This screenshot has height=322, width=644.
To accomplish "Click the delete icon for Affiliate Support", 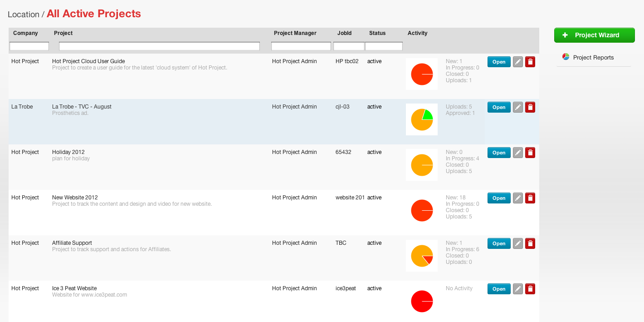I will pos(530,243).
